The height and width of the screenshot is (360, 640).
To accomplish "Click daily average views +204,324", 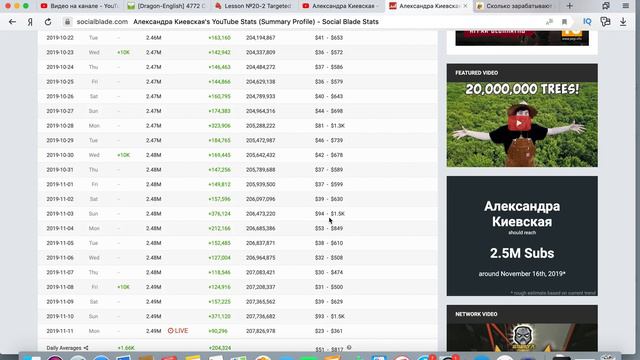I will click(x=220, y=348).
